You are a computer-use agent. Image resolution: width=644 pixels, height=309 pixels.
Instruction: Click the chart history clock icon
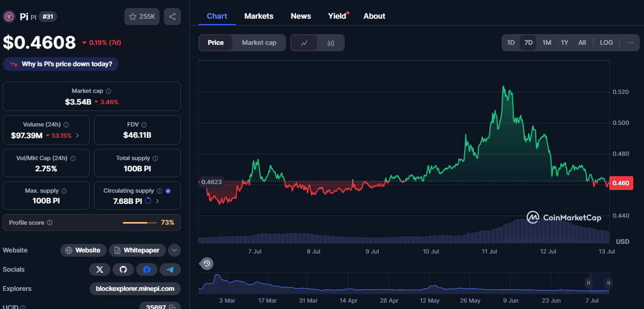[x=207, y=263]
